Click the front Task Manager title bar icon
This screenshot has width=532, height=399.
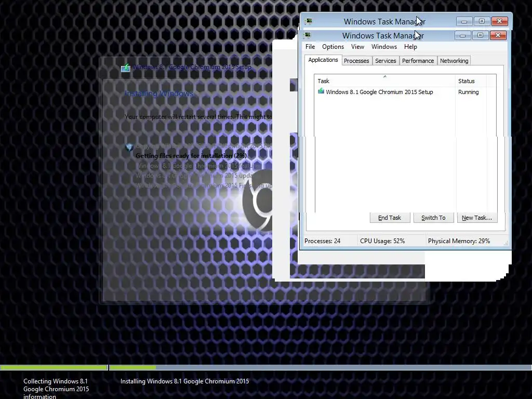pos(308,35)
